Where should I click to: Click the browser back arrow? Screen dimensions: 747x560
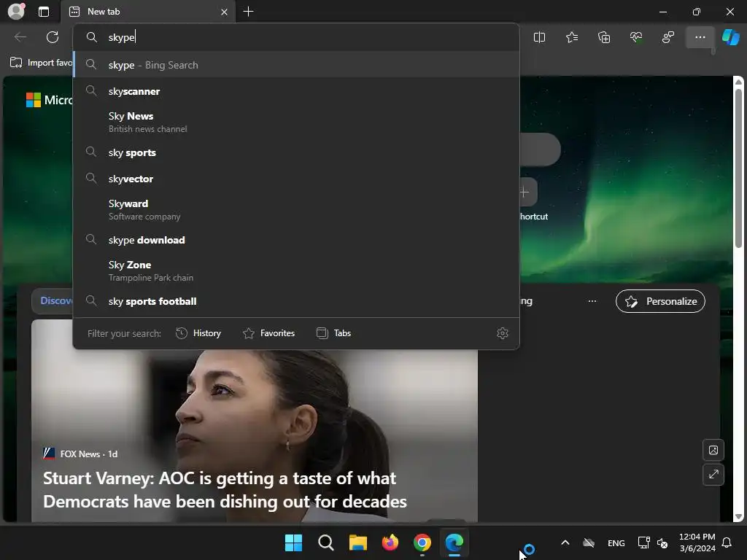point(20,37)
